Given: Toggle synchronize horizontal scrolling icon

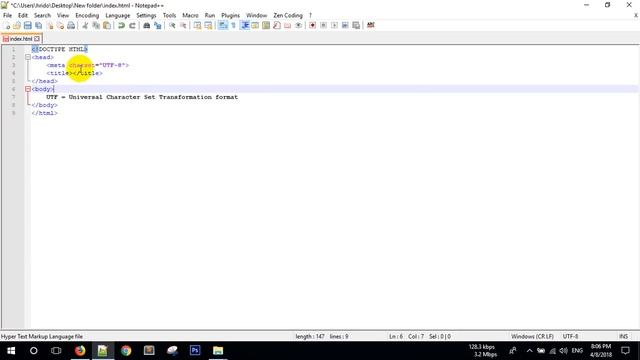Looking at the screenshot, I should pos(209,25).
